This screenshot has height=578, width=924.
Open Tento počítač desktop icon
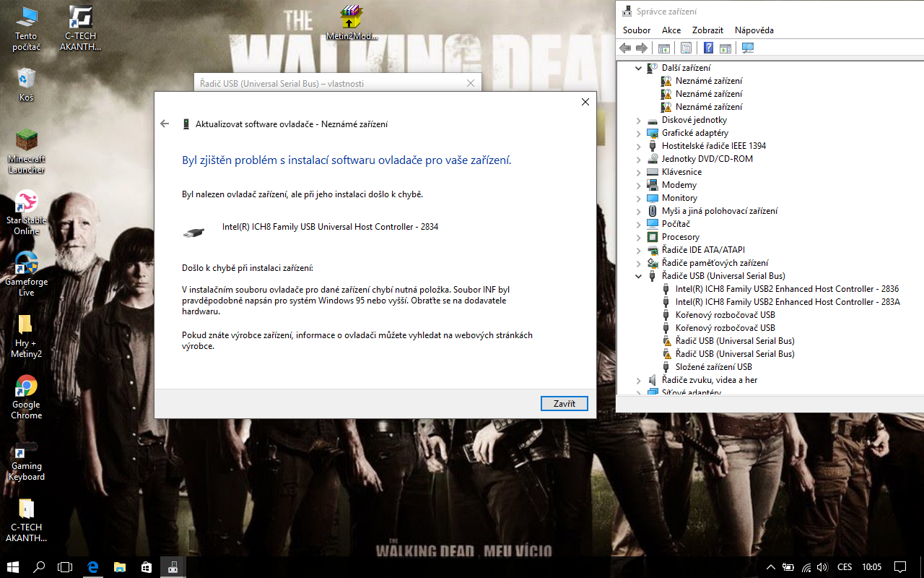point(27,29)
